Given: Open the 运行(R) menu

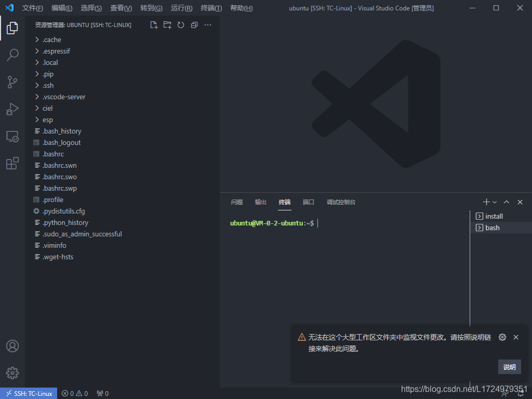Looking at the screenshot, I should 181,8.
